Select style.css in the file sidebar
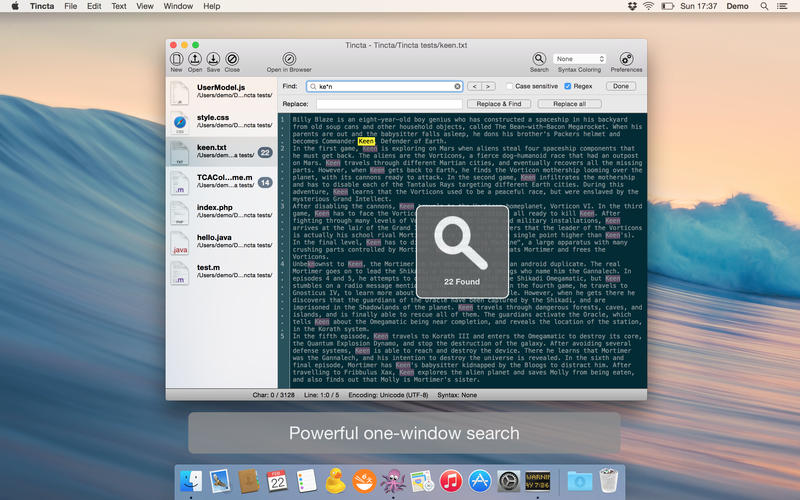The image size is (800, 500). point(222,121)
